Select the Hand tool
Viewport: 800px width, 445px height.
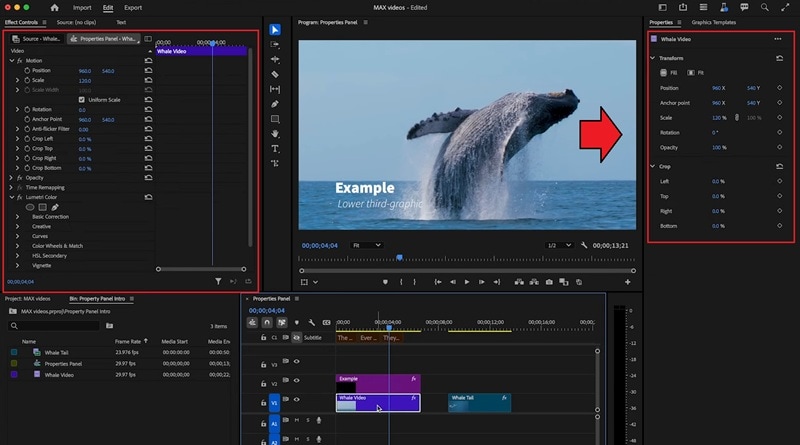point(275,133)
